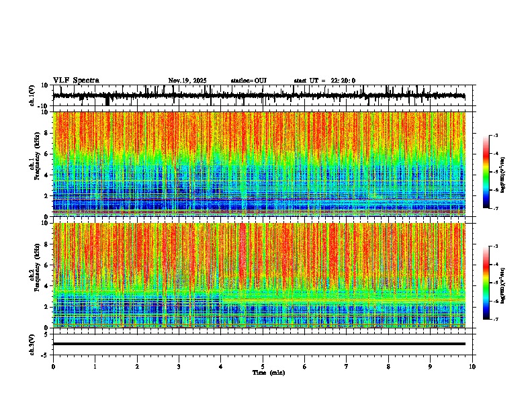Viewport: 532px width, 411px height.
Task: Click the time axis tick label "5"
Action: point(263,367)
